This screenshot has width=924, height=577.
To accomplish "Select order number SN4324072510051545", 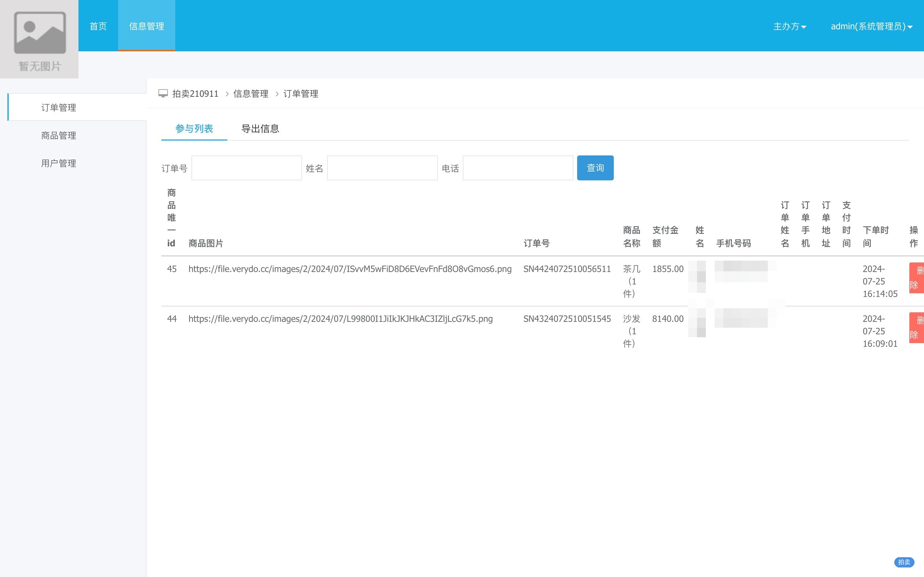I will [567, 319].
